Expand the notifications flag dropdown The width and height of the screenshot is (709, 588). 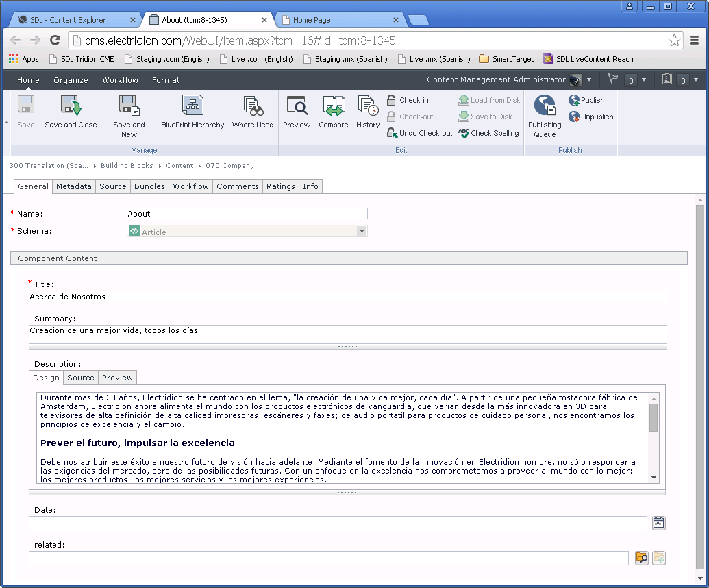tap(643, 80)
